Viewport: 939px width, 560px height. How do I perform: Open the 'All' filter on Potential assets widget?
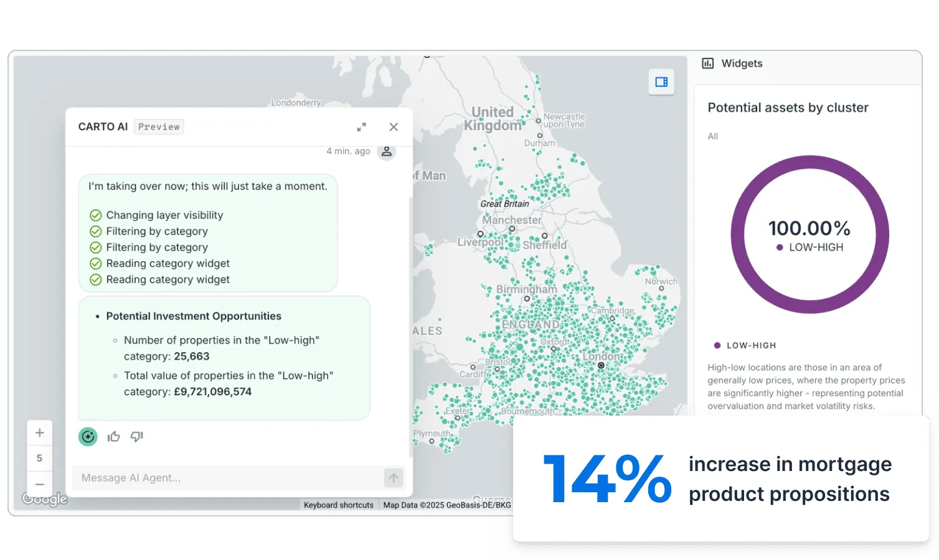pyautogui.click(x=712, y=136)
